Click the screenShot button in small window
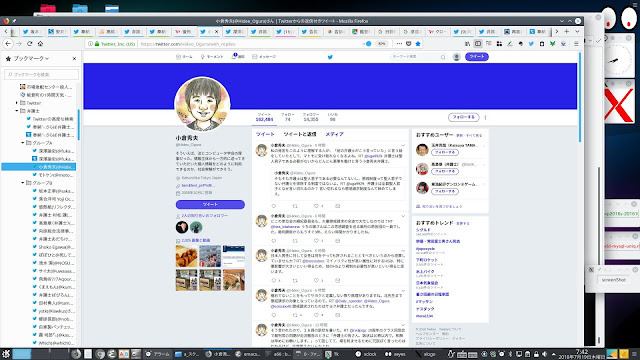This screenshot has height=360, width=640. coord(613,280)
